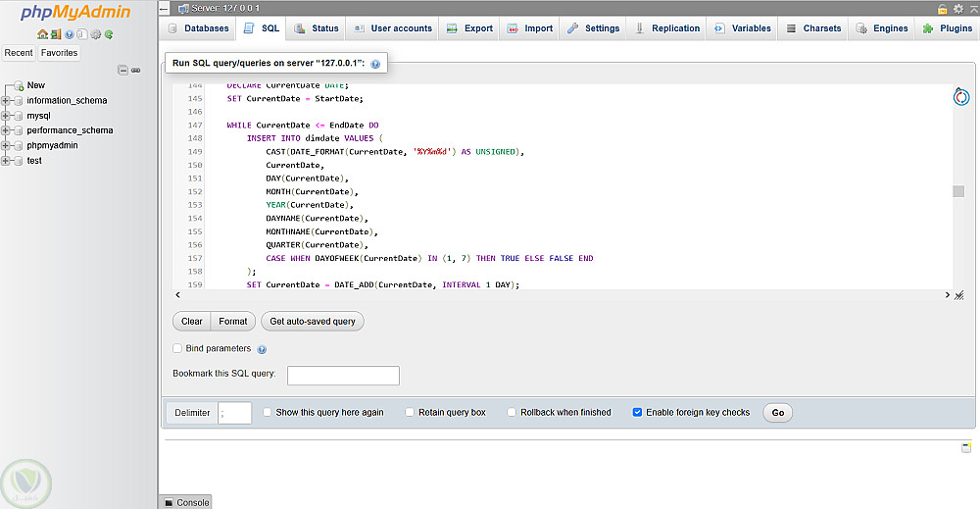Open the User accounts tab
This screenshot has height=509, width=980.
click(x=392, y=28)
